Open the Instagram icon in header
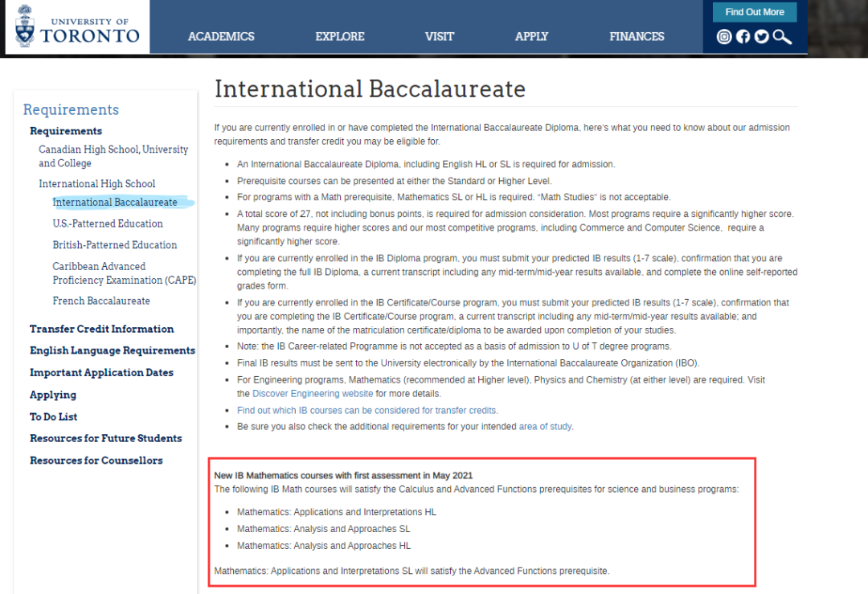The height and width of the screenshot is (594, 868). point(724,36)
